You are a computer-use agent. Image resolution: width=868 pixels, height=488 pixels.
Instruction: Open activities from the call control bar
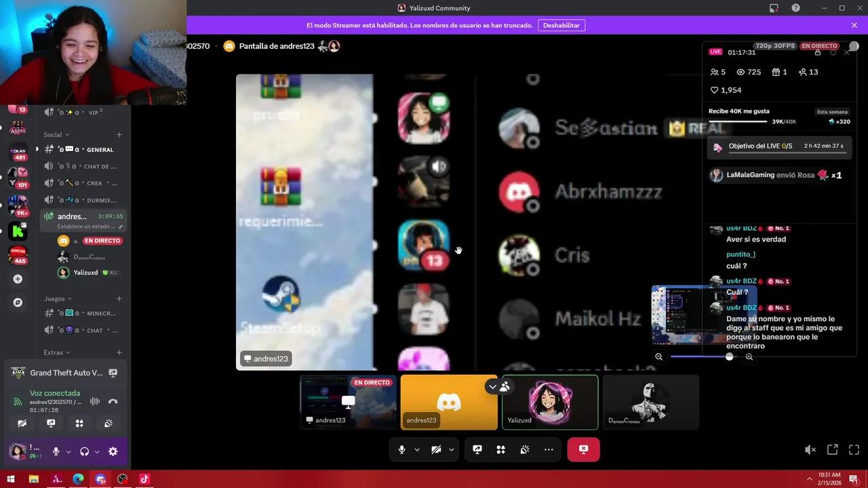pos(501,449)
